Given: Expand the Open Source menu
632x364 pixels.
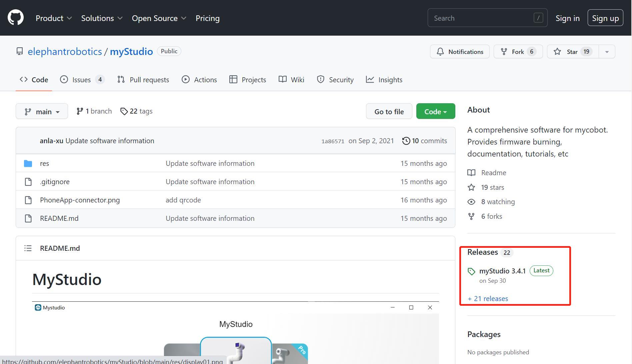Looking at the screenshot, I should pos(159,18).
